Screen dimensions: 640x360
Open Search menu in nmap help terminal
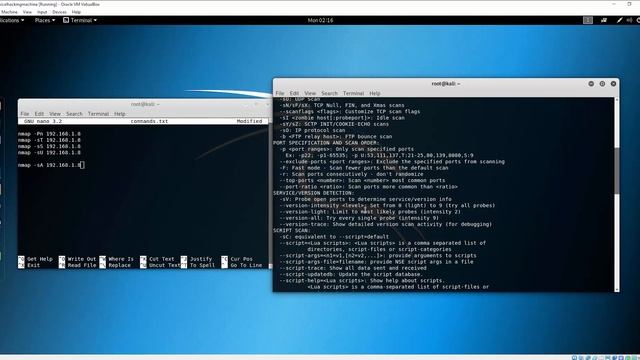pyautogui.click(x=329, y=93)
